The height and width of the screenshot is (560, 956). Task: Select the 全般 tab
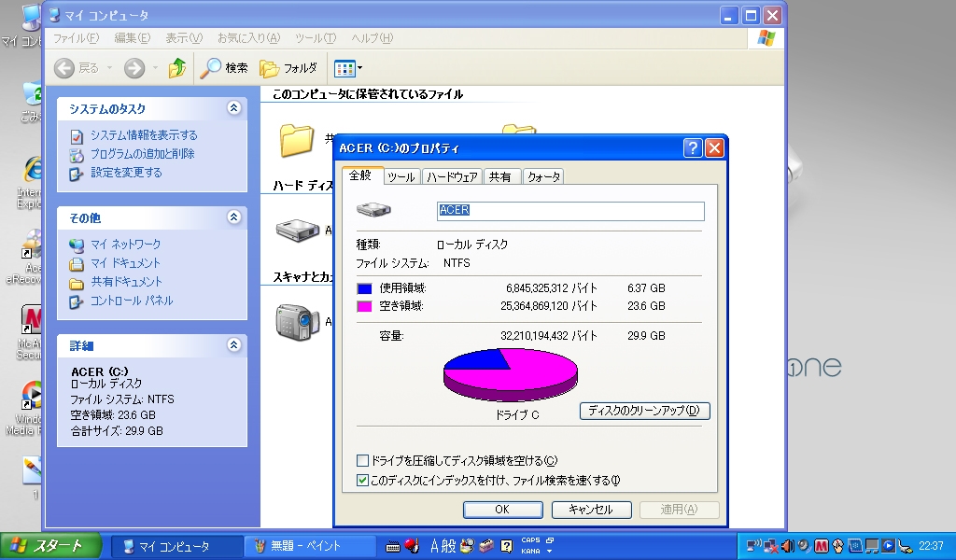tap(361, 175)
